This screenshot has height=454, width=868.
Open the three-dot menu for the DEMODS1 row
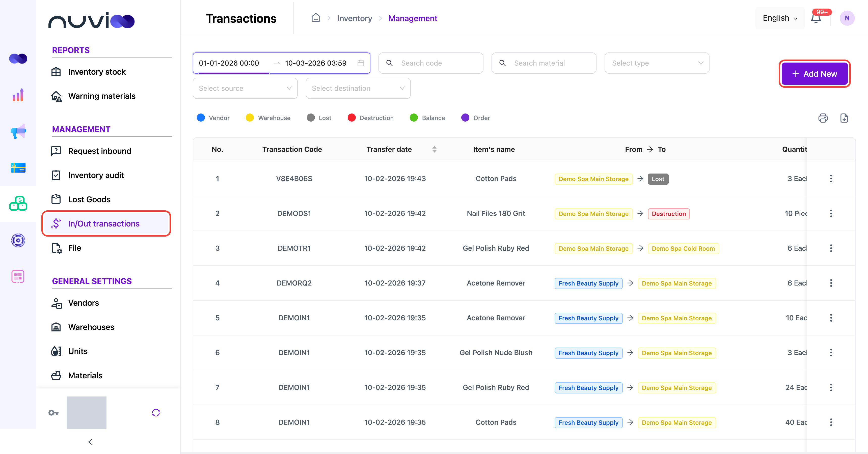point(831,213)
